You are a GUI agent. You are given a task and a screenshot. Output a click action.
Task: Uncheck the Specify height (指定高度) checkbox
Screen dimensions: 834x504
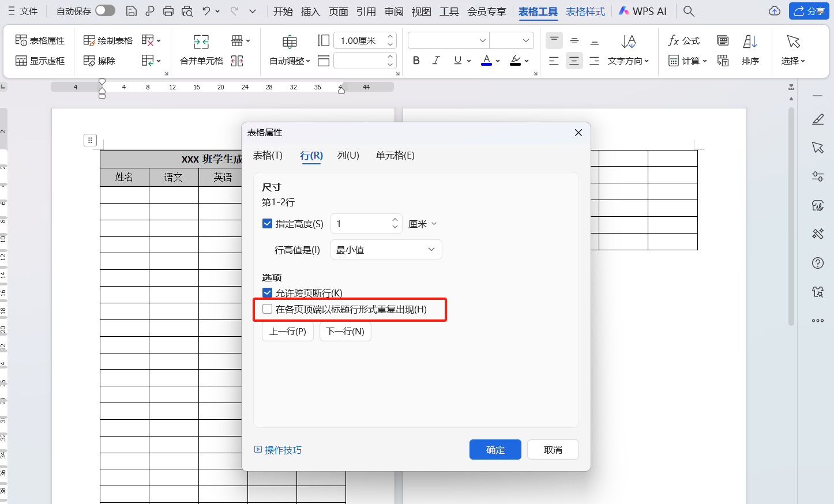coord(267,224)
